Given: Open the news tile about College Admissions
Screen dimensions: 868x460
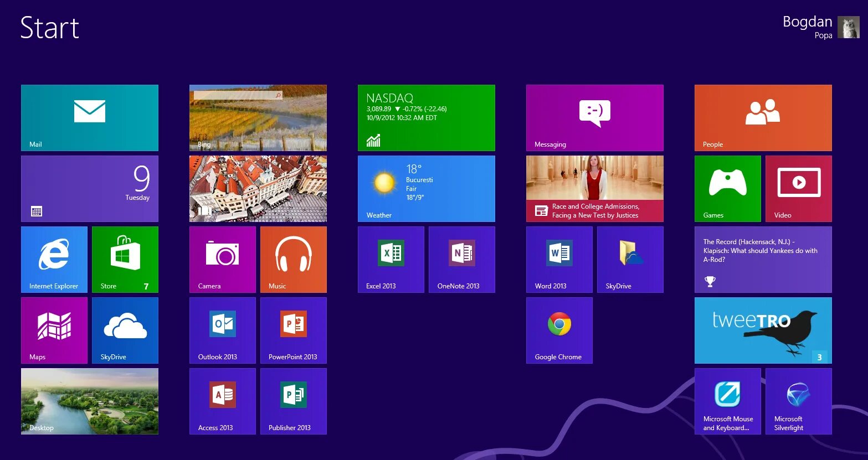Looking at the screenshot, I should (x=595, y=189).
